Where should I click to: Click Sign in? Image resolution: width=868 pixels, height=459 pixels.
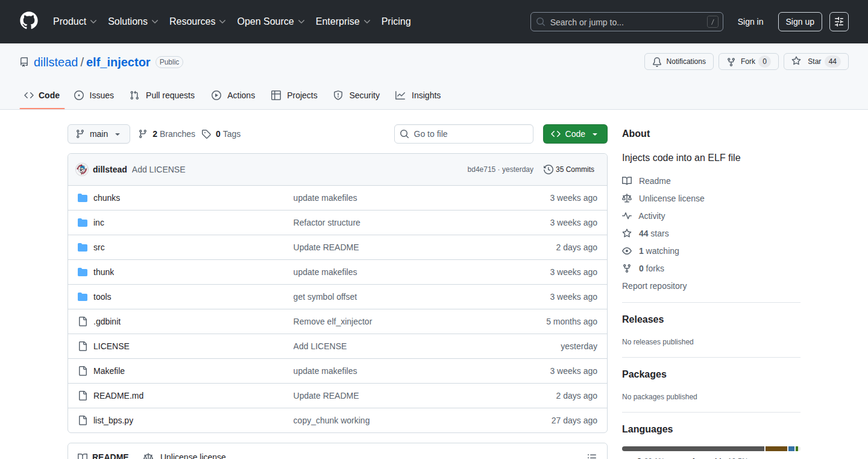click(750, 22)
